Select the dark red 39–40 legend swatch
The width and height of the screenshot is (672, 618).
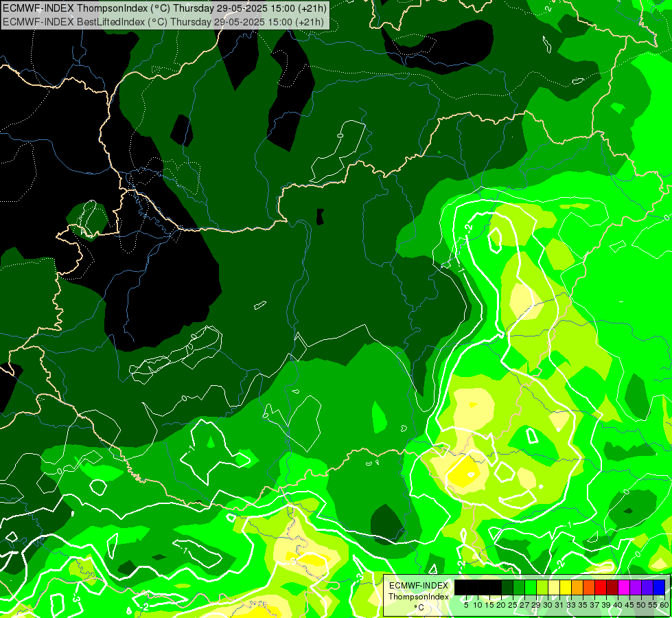tap(612, 587)
